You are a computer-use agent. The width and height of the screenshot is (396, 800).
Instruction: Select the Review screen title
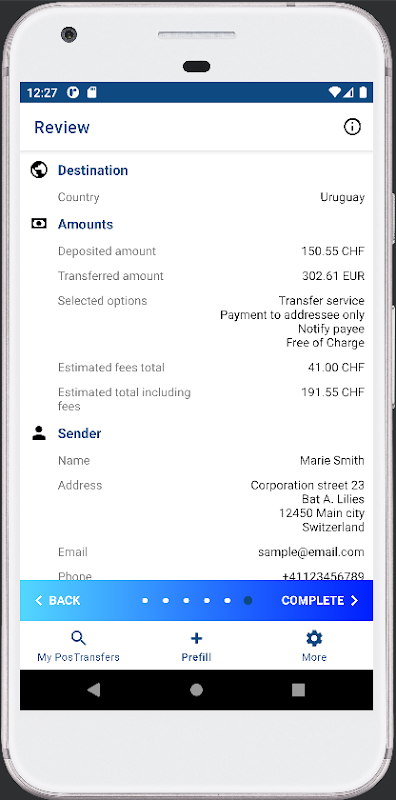pos(62,127)
